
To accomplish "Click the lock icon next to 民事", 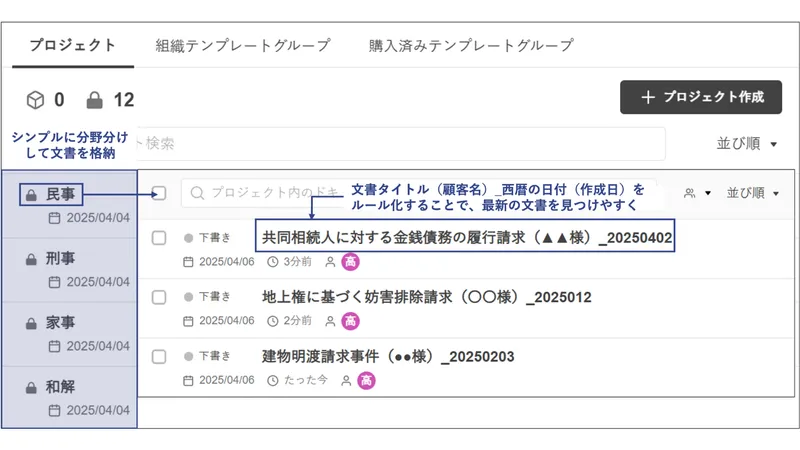I will click(x=31, y=195).
